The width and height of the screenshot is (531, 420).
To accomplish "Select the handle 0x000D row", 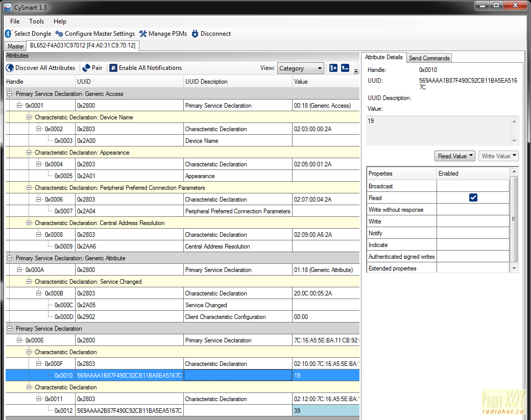I will tap(182, 316).
